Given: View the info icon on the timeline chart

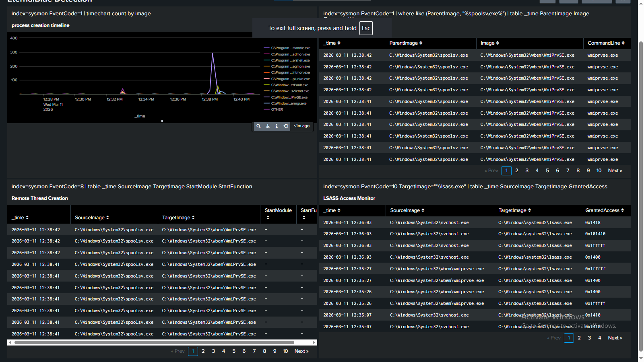Looking at the screenshot, I should pos(277,126).
